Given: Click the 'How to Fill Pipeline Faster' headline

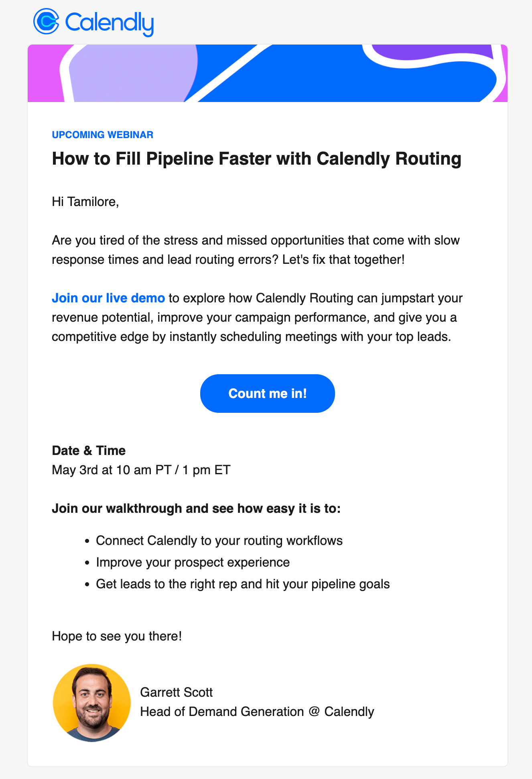Looking at the screenshot, I should tap(256, 159).
